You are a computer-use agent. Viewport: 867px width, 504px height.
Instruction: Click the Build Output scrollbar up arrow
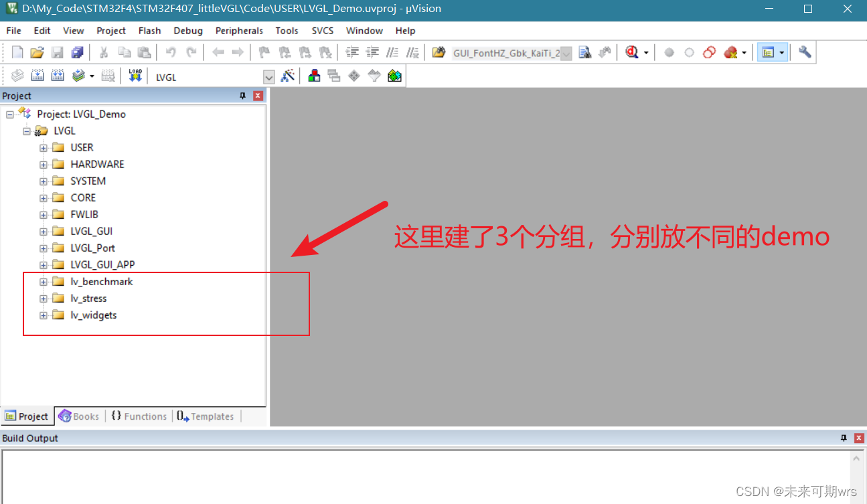tap(858, 457)
